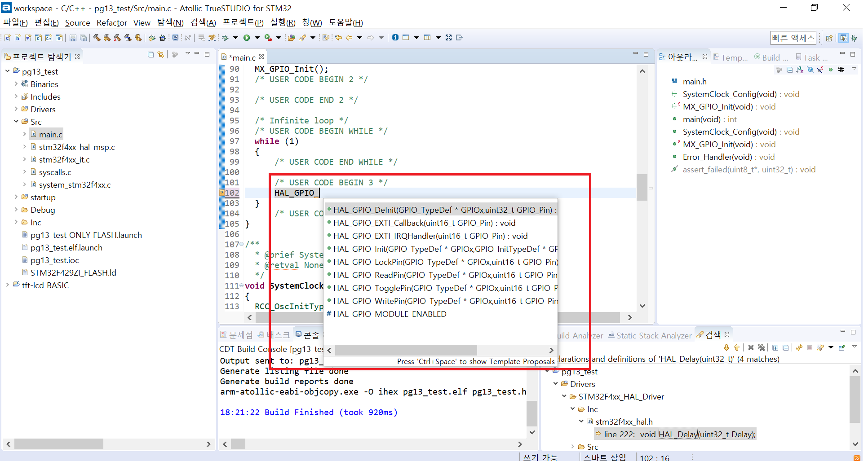This screenshot has width=868, height=461.
Task: Open the Debug launch dropdown arrow
Action: point(235,38)
